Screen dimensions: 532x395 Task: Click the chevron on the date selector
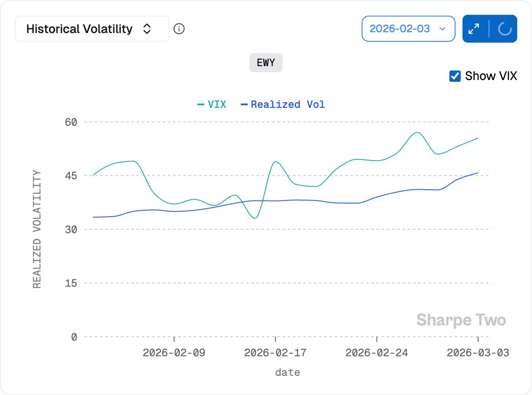pos(443,29)
